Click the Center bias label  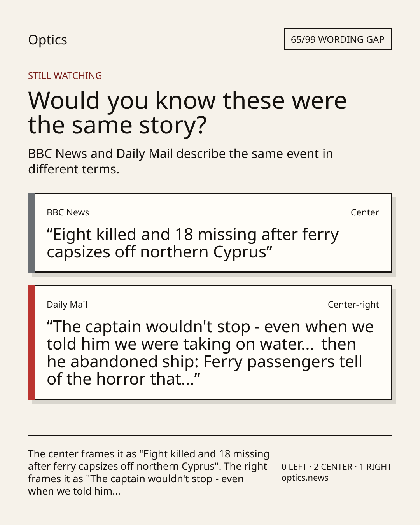[x=364, y=212]
